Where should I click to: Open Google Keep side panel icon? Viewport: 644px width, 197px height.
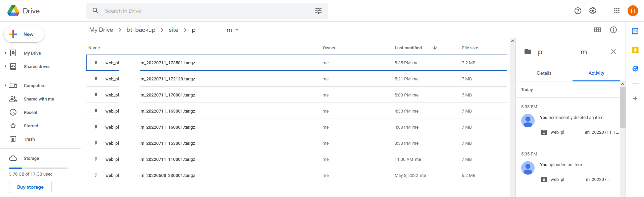pyautogui.click(x=635, y=50)
